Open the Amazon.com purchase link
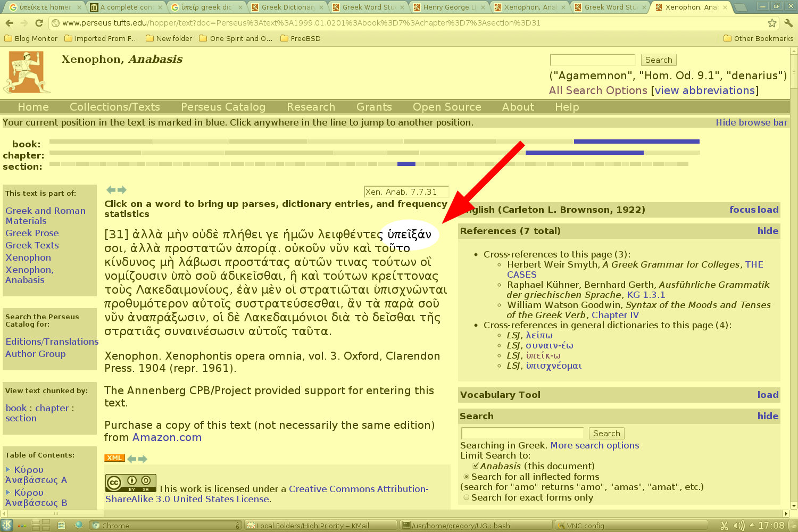Screen dimensions: 798x532 click(167, 437)
